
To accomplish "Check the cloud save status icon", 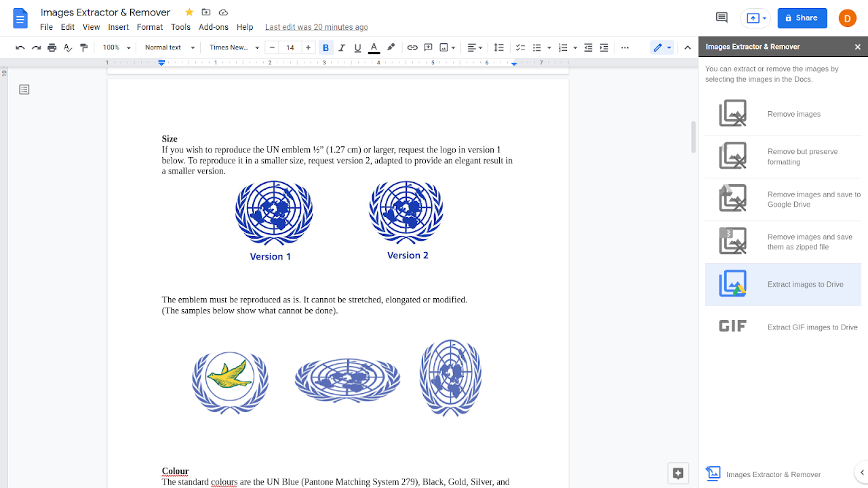I will click(223, 12).
